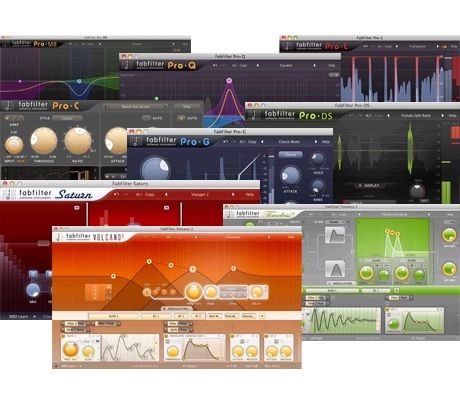Click the Attack knob in Pro-G
The height and width of the screenshot is (416, 460).
pos(290,175)
